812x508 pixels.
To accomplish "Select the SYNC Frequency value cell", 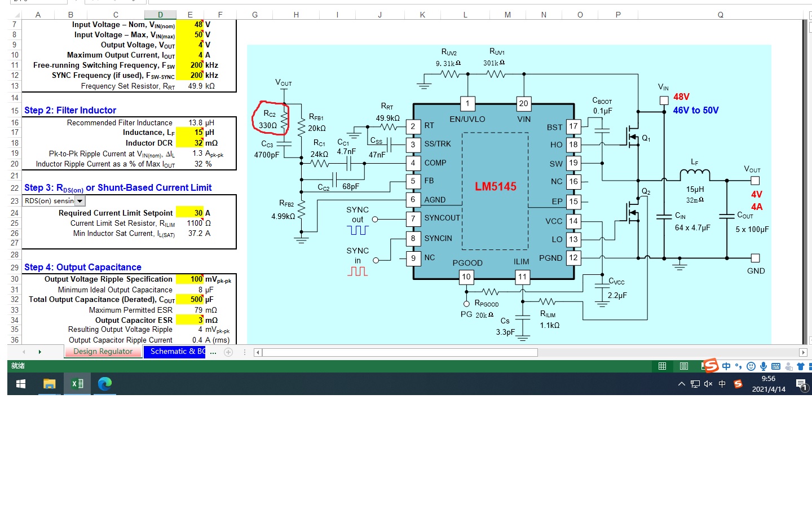I will [x=190, y=76].
